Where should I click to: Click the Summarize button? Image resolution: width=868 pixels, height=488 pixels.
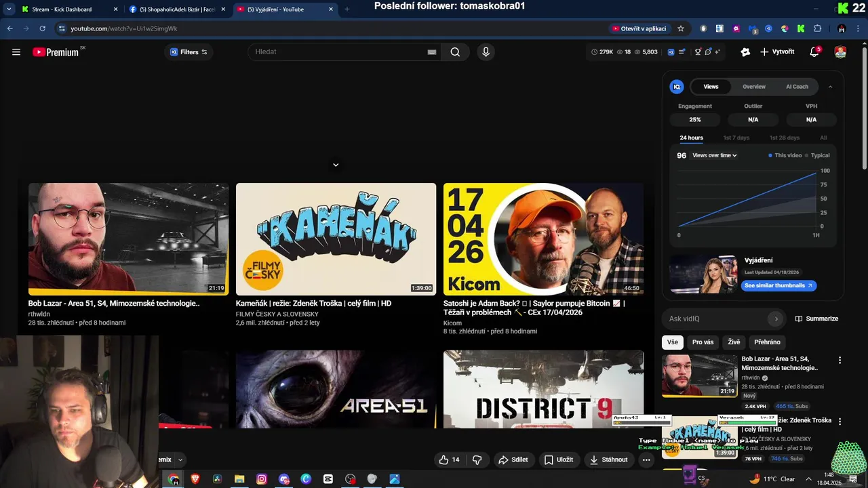tap(817, 319)
